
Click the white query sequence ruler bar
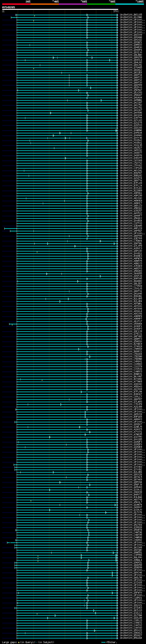coord(60,9)
